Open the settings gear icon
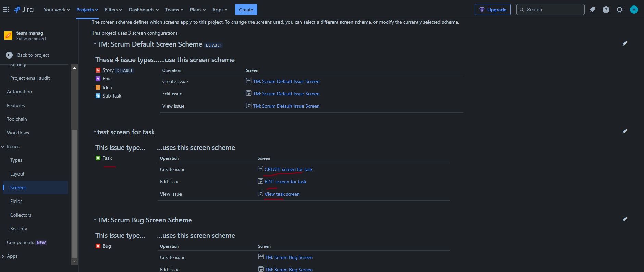The image size is (644, 272). (x=620, y=10)
